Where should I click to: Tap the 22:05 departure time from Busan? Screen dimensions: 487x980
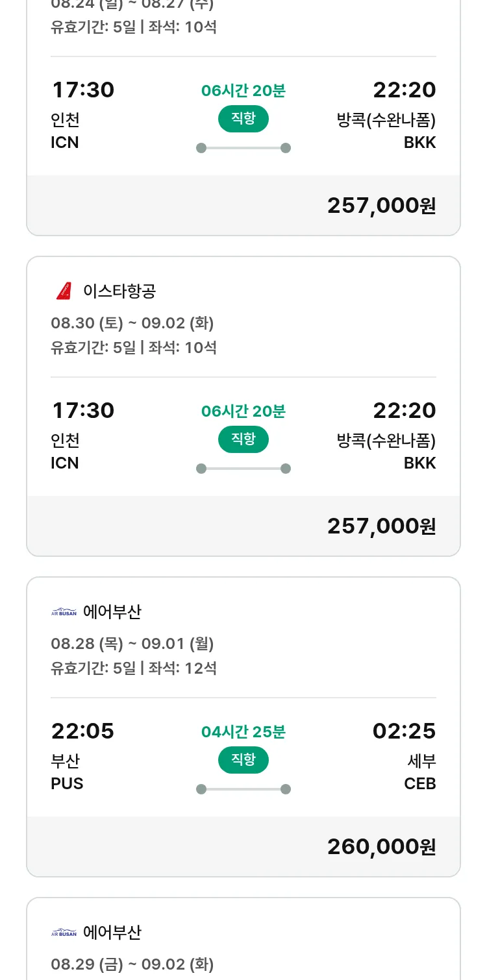(82, 731)
